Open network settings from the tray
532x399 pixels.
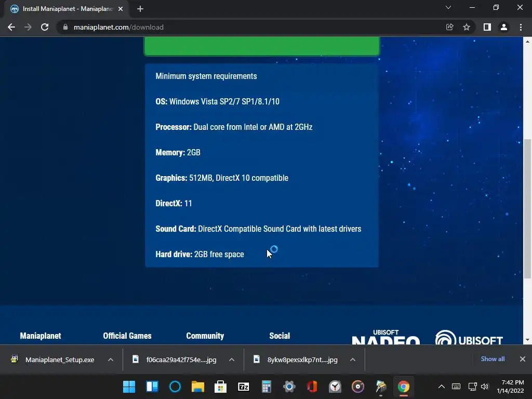(x=472, y=387)
